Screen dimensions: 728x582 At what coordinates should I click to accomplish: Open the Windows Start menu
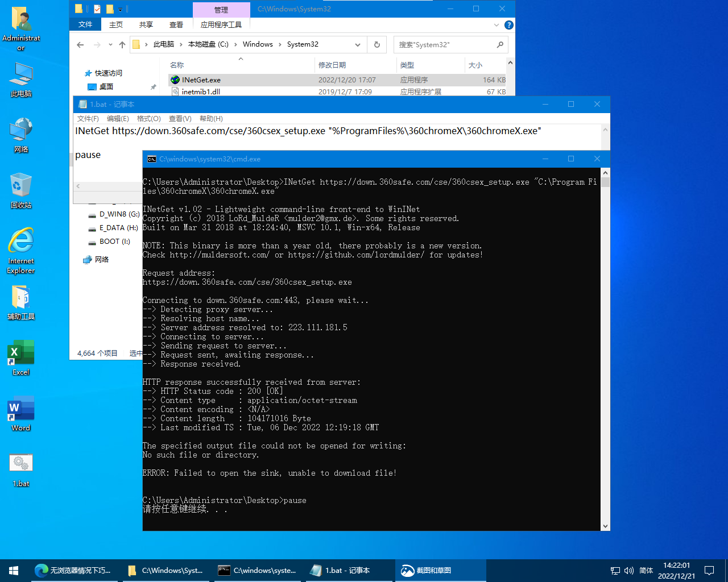click(x=14, y=571)
